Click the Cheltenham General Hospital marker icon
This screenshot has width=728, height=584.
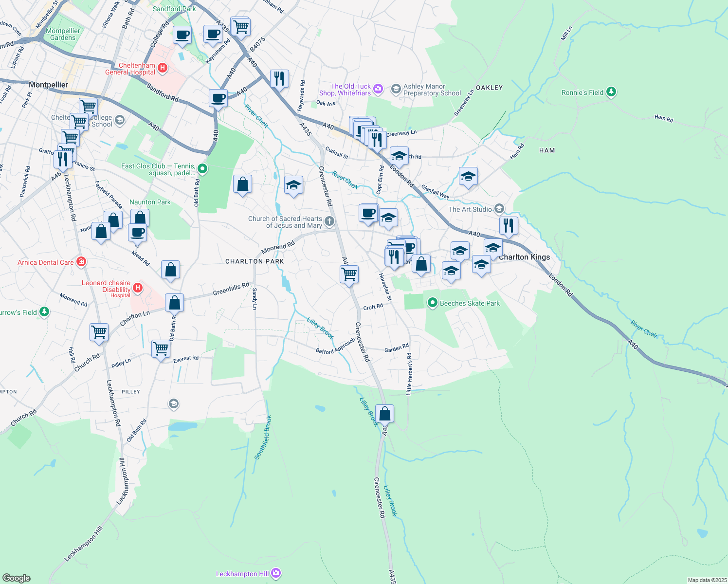click(x=163, y=69)
